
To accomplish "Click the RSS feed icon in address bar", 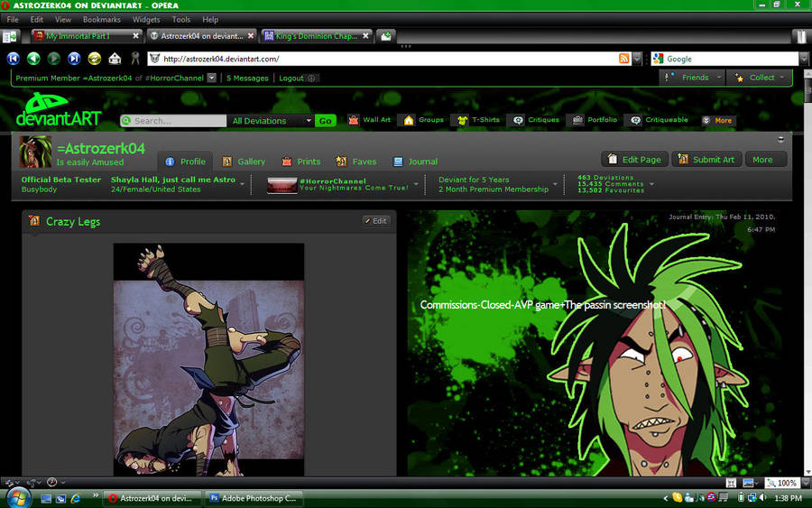I will click(x=624, y=59).
